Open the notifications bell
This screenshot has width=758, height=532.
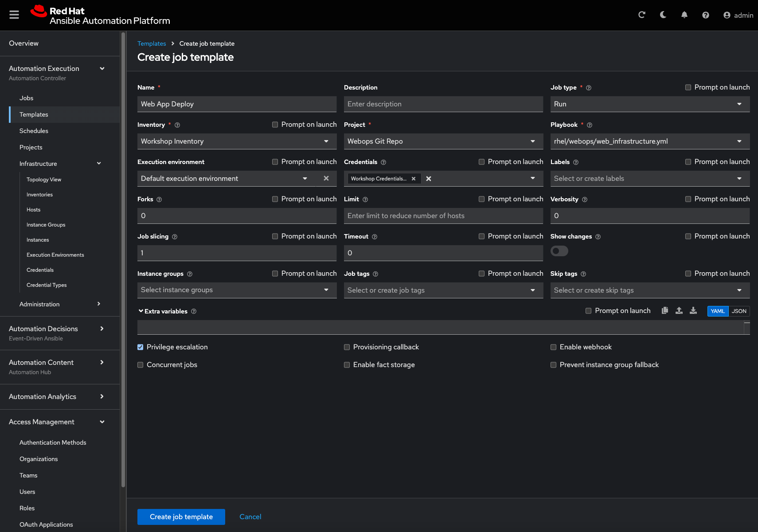click(x=684, y=15)
